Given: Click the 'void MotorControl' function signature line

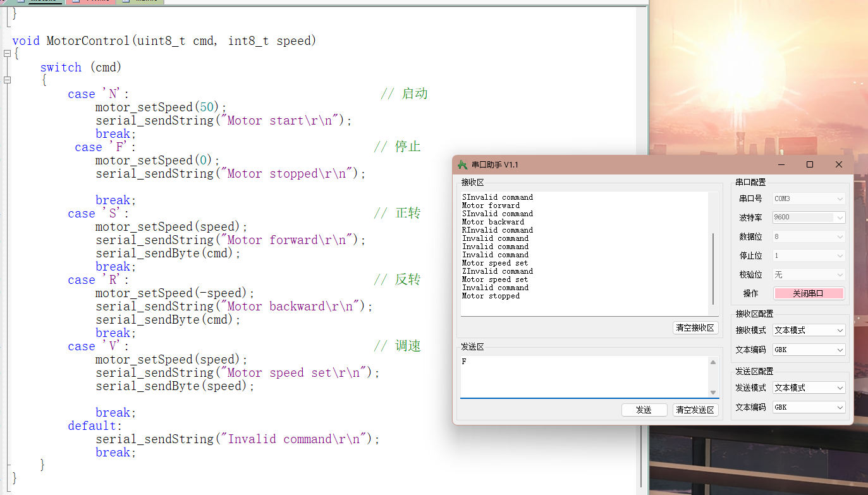Looking at the screenshot, I should (164, 41).
